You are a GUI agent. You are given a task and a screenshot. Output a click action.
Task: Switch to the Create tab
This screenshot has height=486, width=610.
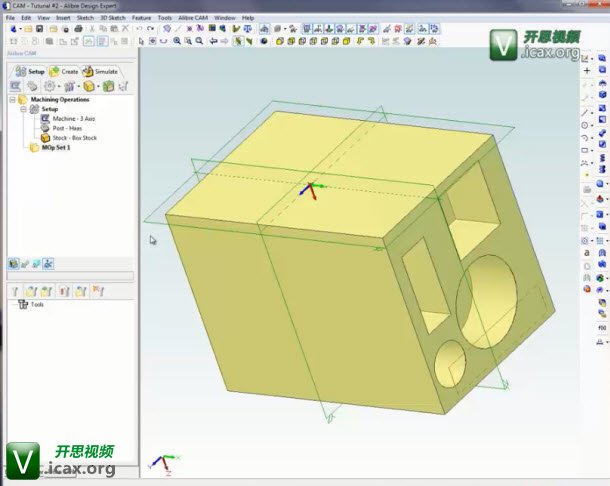point(65,72)
